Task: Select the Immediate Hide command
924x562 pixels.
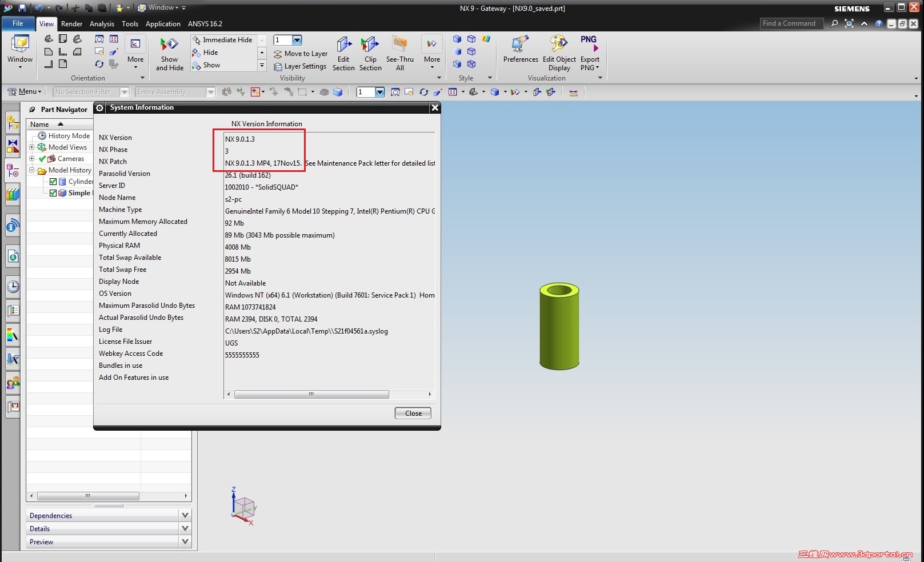Action: [x=223, y=40]
